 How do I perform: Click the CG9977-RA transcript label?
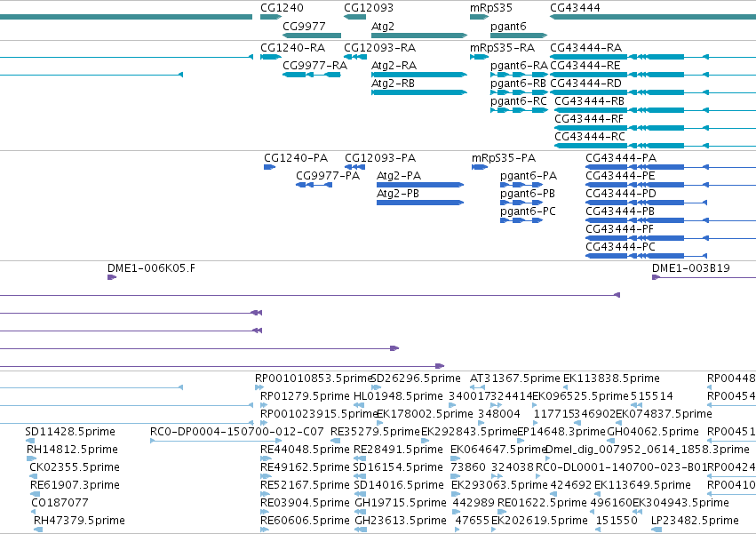(314, 66)
